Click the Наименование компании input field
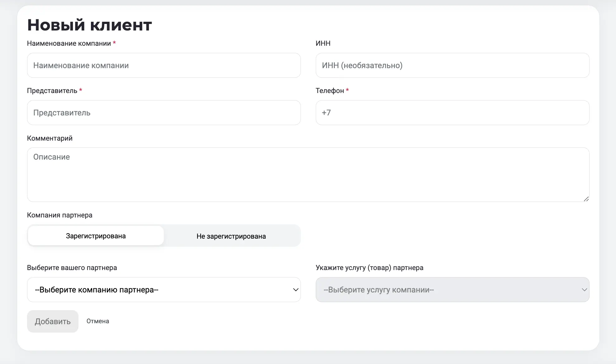The width and height of the screenshot is (616, 364). pos(164,65)
